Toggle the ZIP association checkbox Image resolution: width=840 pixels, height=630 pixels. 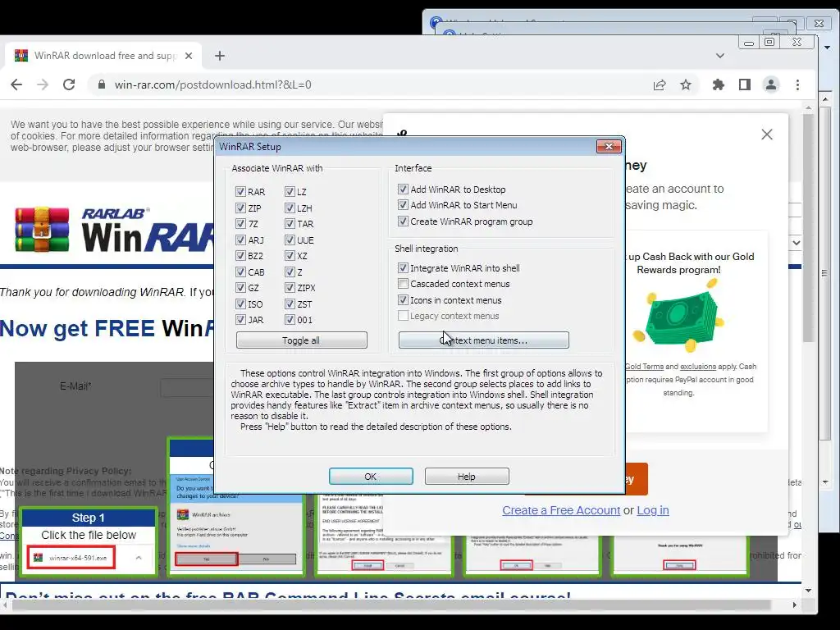240,208
